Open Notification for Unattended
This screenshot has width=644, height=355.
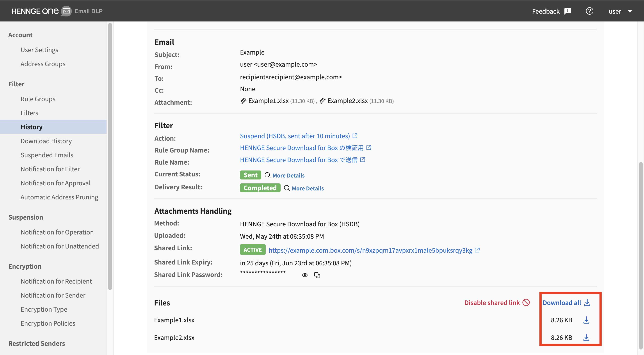point(59,246)
